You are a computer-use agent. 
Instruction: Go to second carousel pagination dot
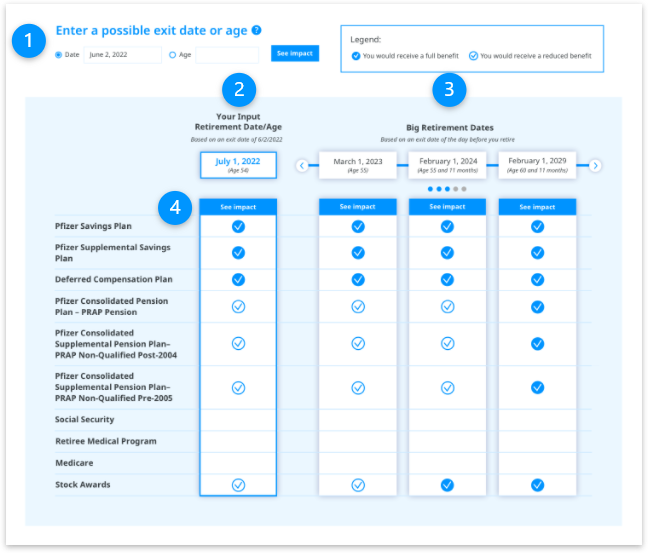pos(439,189)
